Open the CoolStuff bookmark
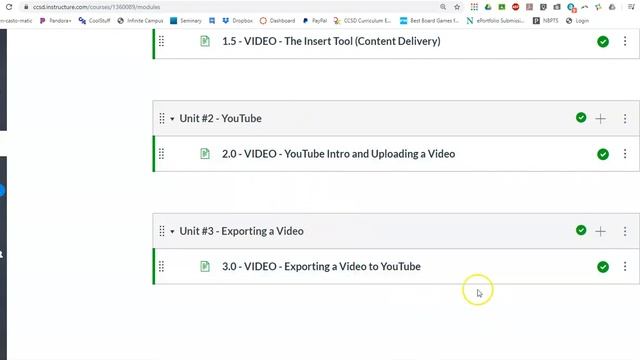The image size is (640, 360). tap(95, 20)
